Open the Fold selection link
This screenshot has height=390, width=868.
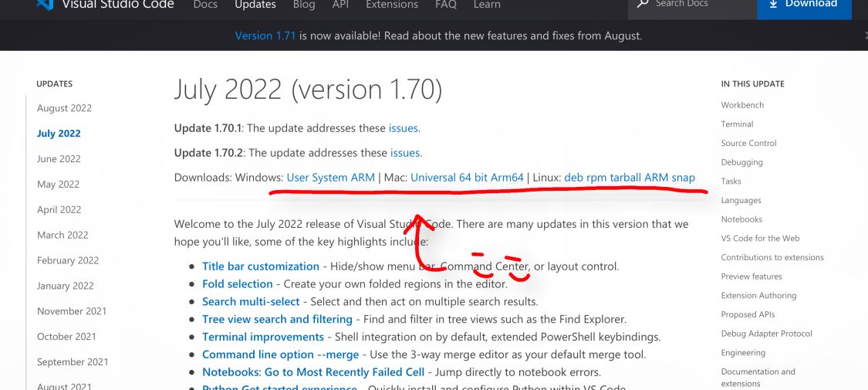238,284
